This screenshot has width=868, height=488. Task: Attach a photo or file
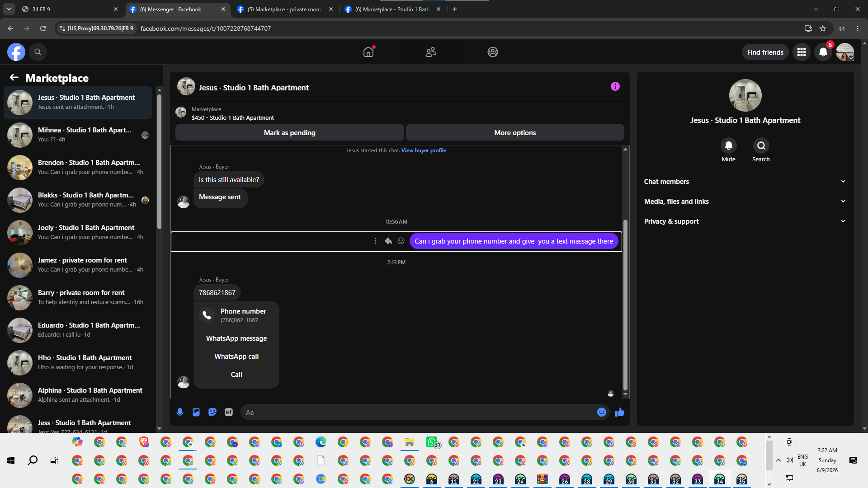[x=196, y=412]
